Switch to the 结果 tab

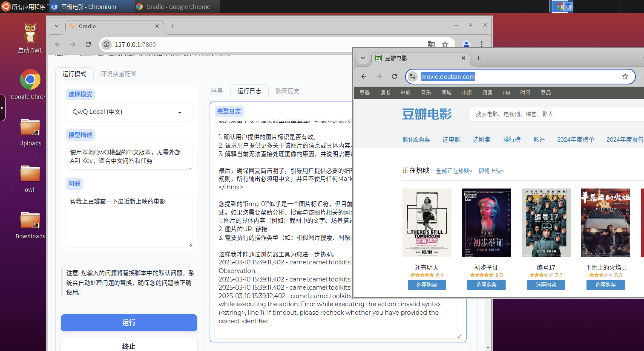[217, 91]
